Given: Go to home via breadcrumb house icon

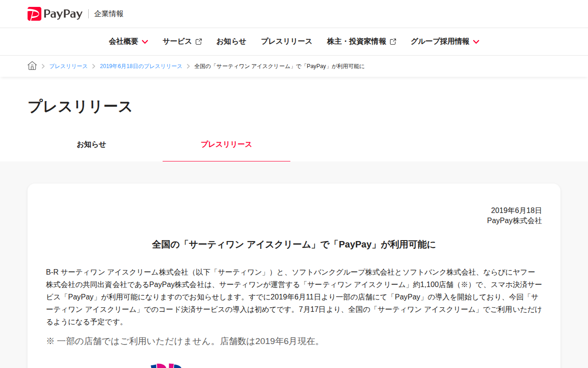Looking at the screenshot, I should (32, 66).
